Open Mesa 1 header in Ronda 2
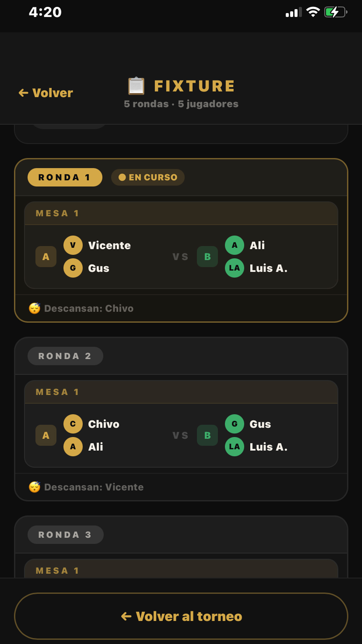The height and width of the screenshot is (644, 362). 181,392
